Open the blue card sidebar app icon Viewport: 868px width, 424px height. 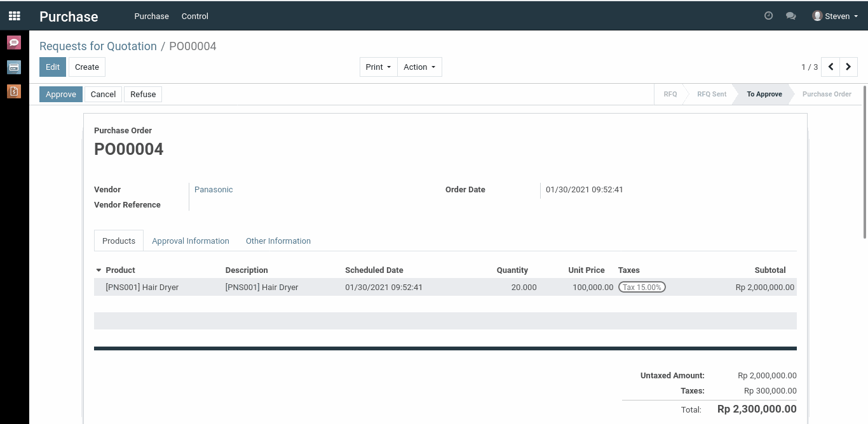(x=14, y=67)
